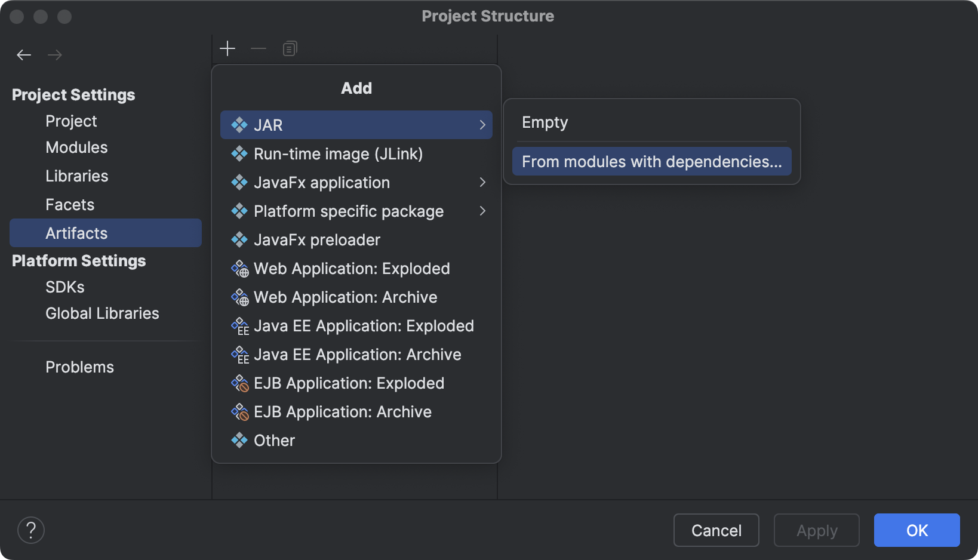The width and height of the screenshot is (978, 560).
Task: Click the Other artifact type icon
Action: (239, 440)
